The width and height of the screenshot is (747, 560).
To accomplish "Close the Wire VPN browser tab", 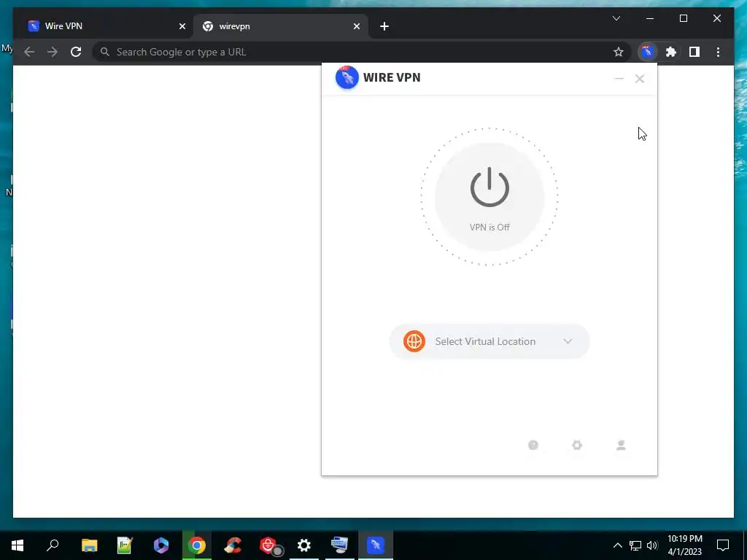I will click(182, 26).
